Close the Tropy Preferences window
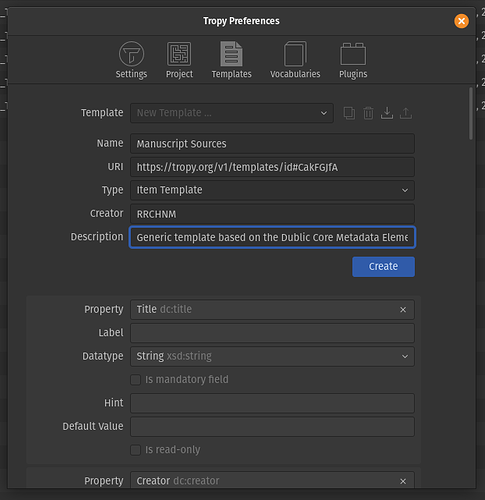Viewport: 485px width, 500px height. coord(461,21)
